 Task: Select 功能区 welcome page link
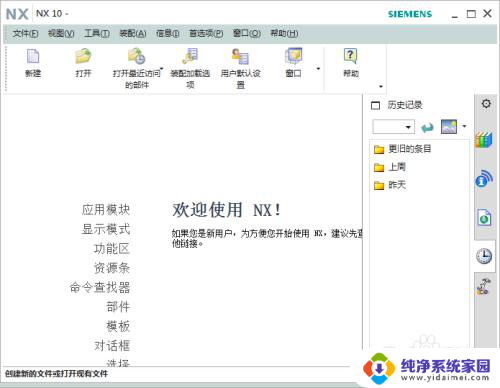pyautogui.click(x=112, y=249)
